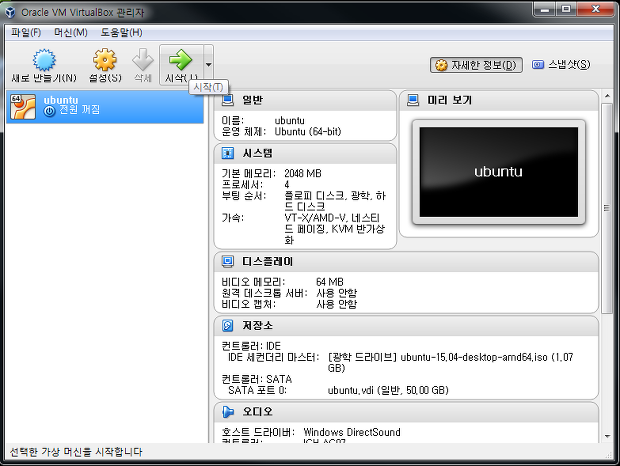Image resolution: width=620 pixels, height=466 pixels.
Task: Click the vertical scrollbar thumb in details pane
Action: click(x=607, y=208)
